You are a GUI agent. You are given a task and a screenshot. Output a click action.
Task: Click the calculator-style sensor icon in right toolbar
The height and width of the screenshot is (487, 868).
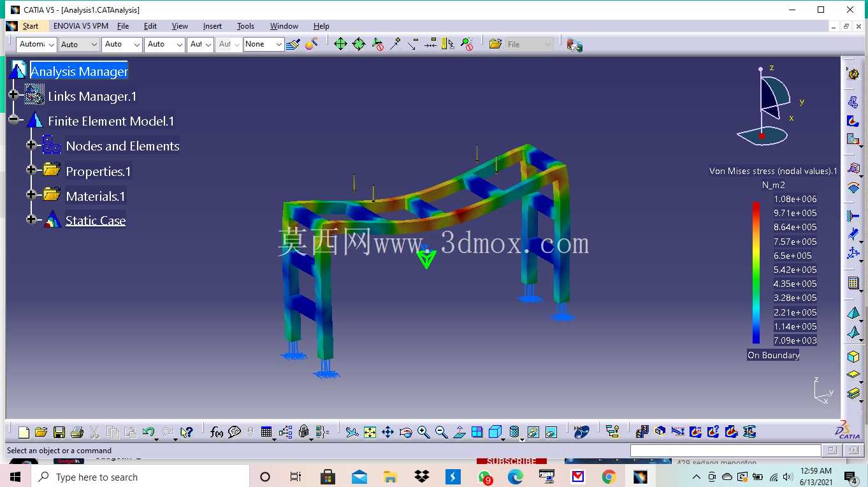click(853, 282)
